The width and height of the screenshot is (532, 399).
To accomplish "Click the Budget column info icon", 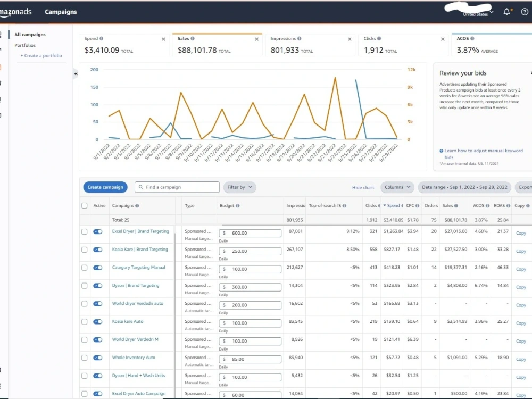I will tap(237, 206).
